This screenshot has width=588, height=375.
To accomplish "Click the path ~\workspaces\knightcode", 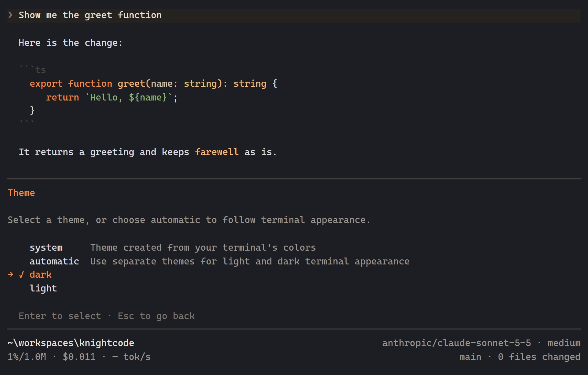I will point(71,343).
